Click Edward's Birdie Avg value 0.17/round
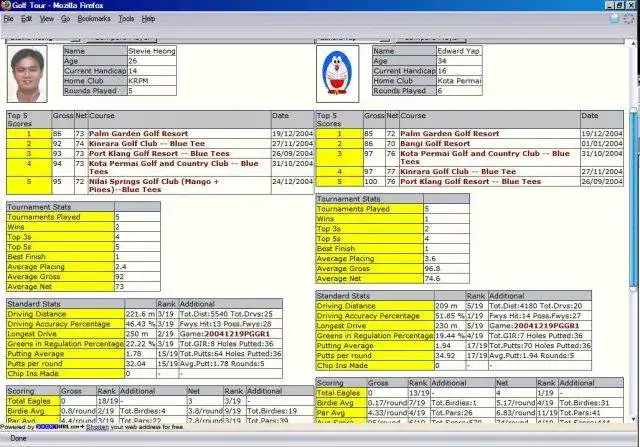This screenshot has height=447, width=640. (387, 403)
